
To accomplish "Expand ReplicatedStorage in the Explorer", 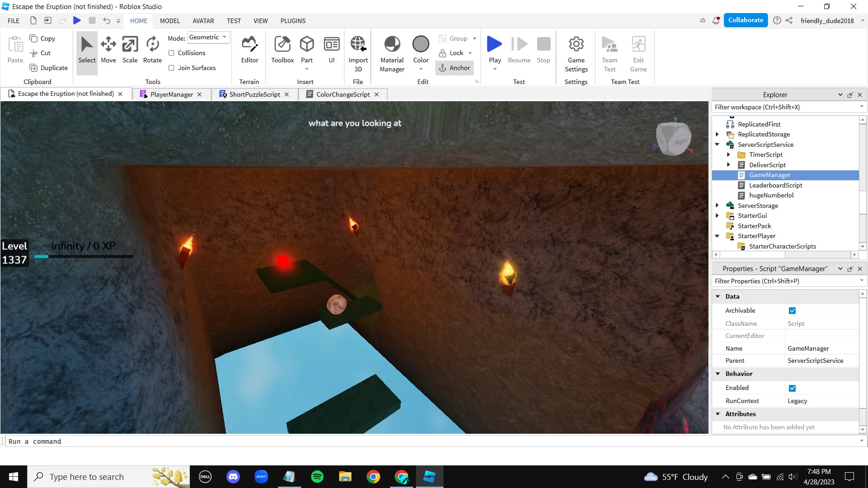I will click(x=718, y=134).
